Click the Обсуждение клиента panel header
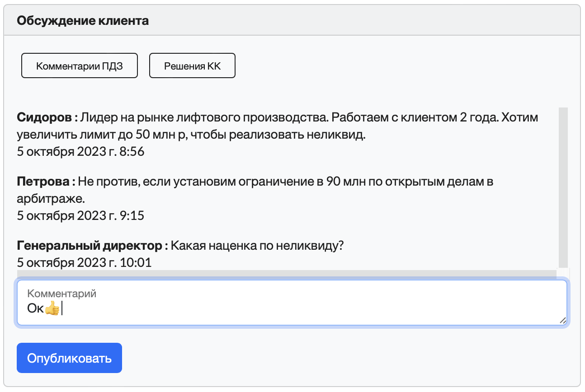Screen dimensions: 585x392 click(x=83, y=21)
